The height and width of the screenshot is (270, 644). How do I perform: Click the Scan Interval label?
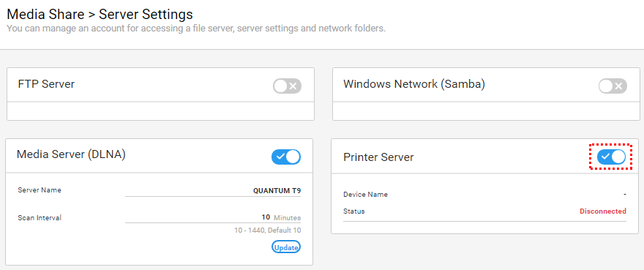click(x=40, y=218)
